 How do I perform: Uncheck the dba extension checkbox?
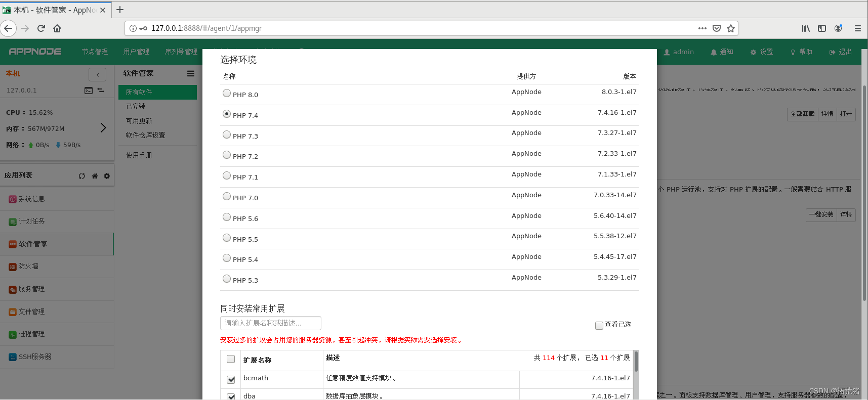pos(231,397)
